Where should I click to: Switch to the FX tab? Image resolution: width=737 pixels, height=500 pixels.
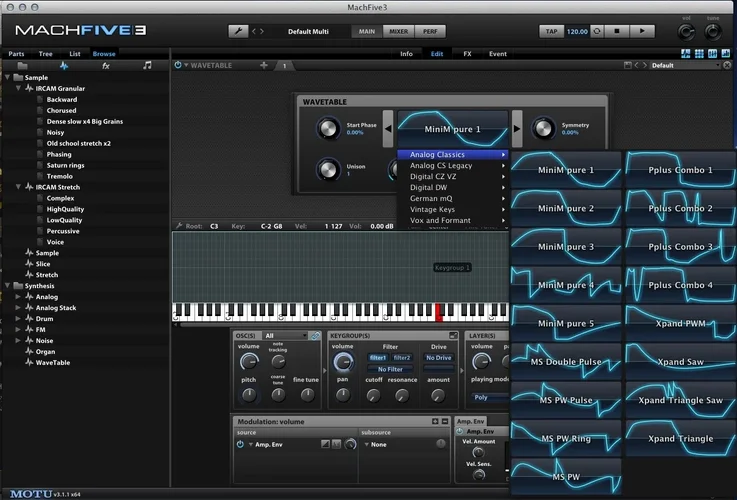(467, 53)
